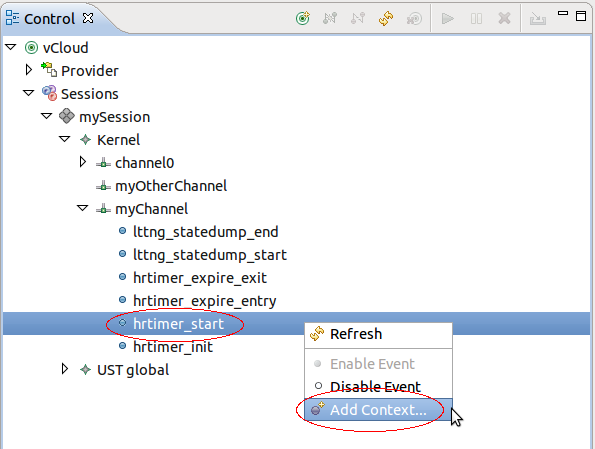Select the hrtimer_init event
The height and width of the screenshot is (449, 595).
coord(173,347)
